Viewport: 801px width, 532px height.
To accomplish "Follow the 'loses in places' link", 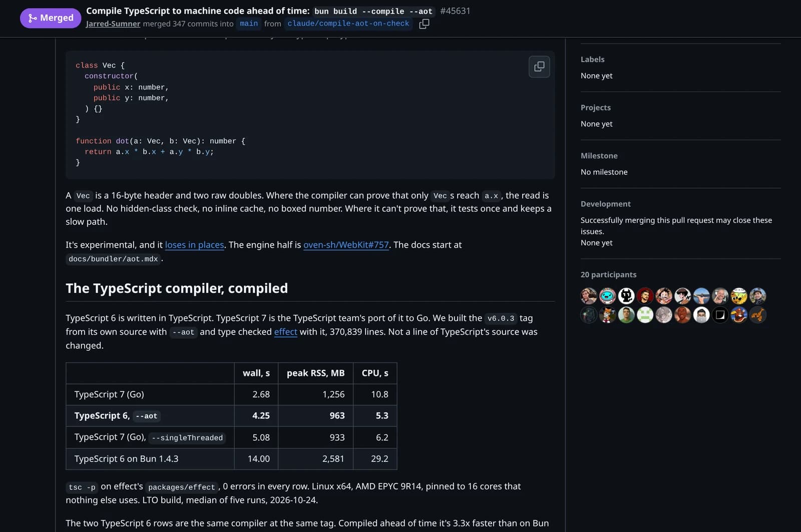I will [x=194, y=245].
